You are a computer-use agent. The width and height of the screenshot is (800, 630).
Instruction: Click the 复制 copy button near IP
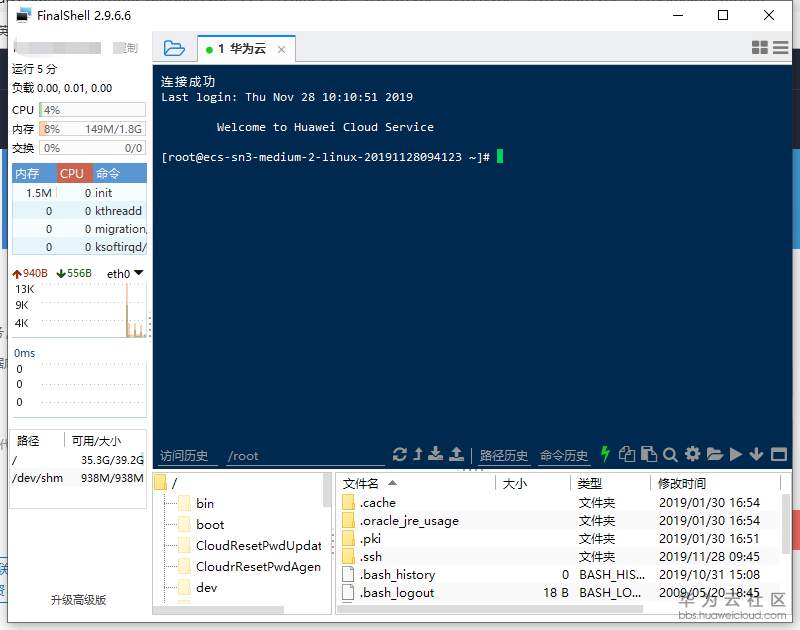pos(126,48)
